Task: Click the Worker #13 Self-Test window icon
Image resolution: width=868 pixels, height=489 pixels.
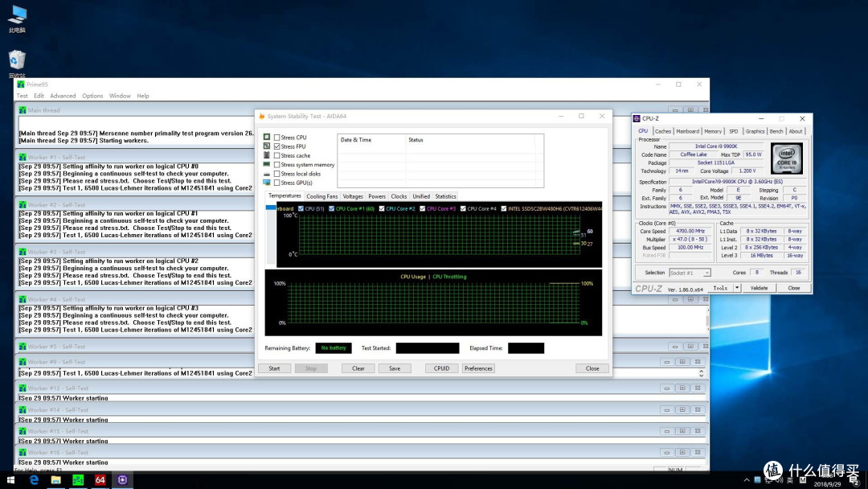Action: click(23, 388)
